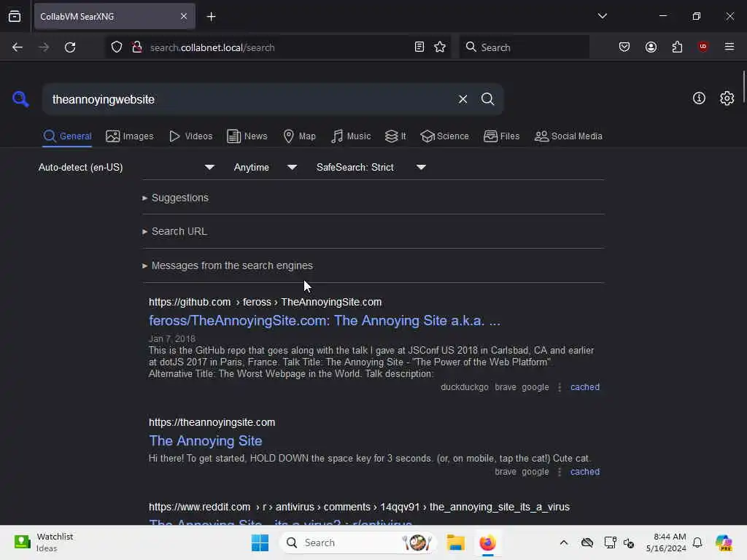Clear the search query text
The image size is (747, 560).
[x=462, y=99]
